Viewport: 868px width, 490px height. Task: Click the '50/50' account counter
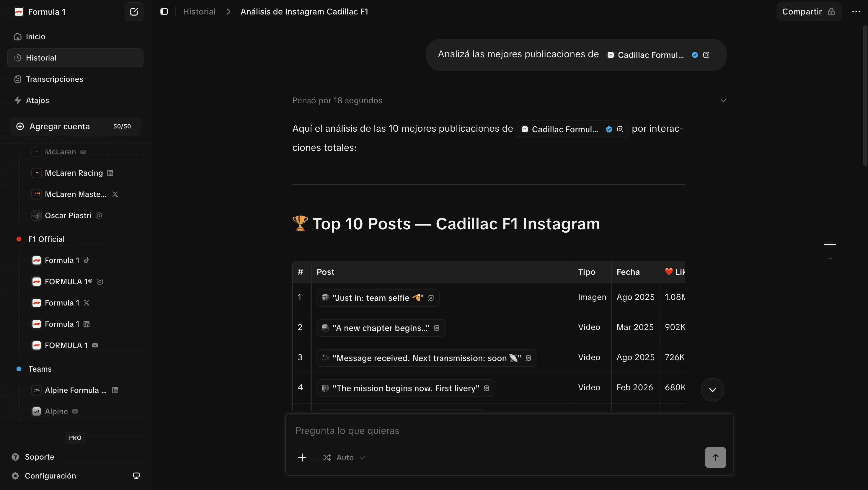[x=122, y=126]
